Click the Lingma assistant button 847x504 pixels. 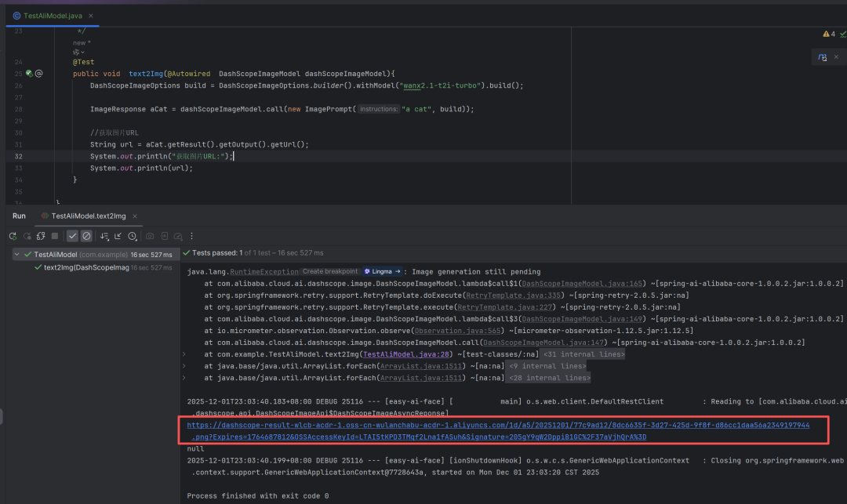[x=381, y=271]
